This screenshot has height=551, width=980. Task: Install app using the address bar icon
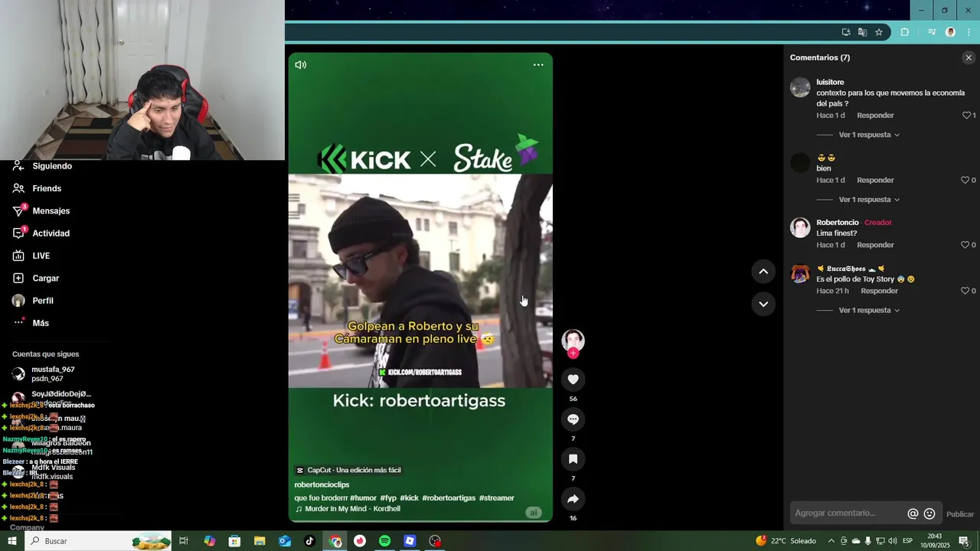click(846, 32)
